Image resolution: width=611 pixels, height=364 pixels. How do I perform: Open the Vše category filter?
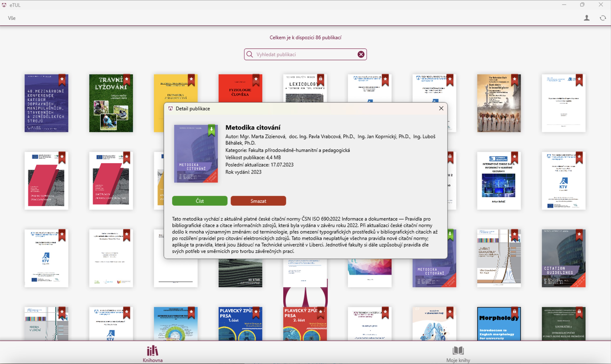click(12, 18)
